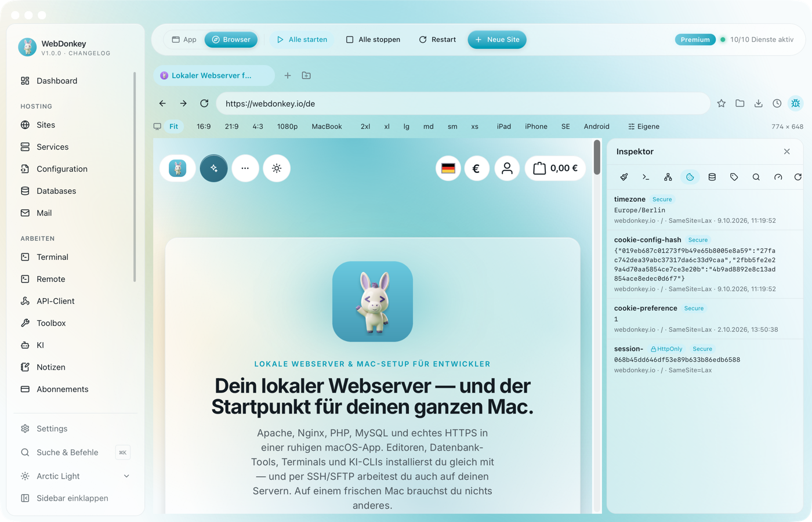This screenshot has width=812, height=522.
Task: Open the console tab in Inspektor
Action: pyautogui.click(x=646, y=177)
